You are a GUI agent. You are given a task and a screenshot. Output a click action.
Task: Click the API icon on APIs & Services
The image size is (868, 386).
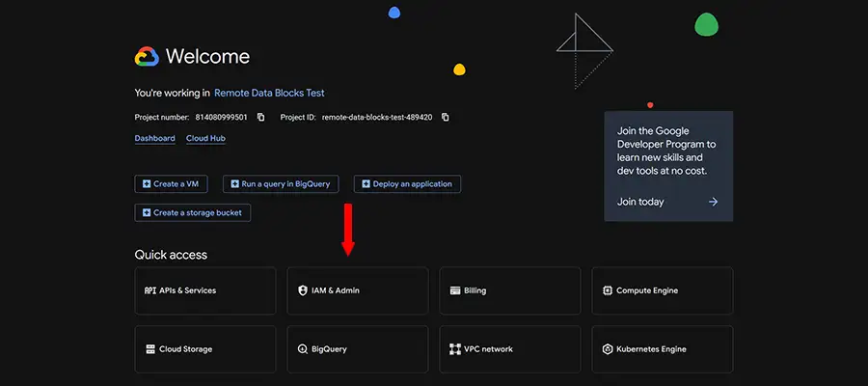click(150, 290)
